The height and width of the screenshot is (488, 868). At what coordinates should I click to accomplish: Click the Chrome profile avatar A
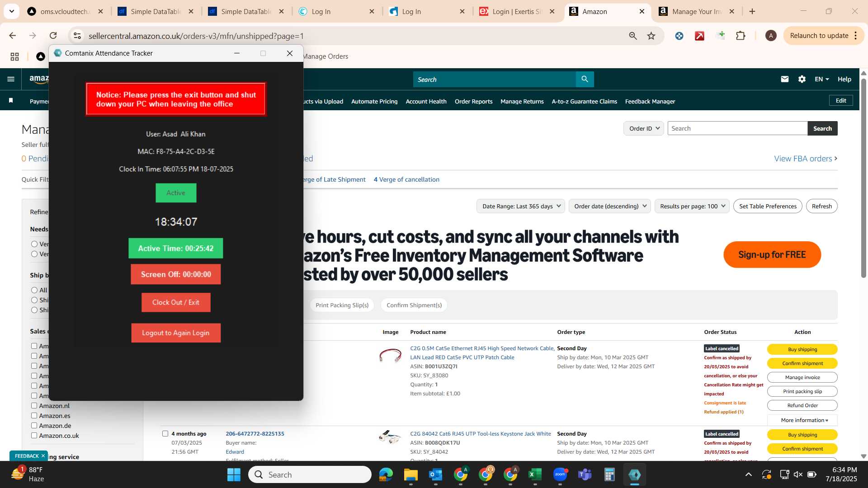click(771, 36)
